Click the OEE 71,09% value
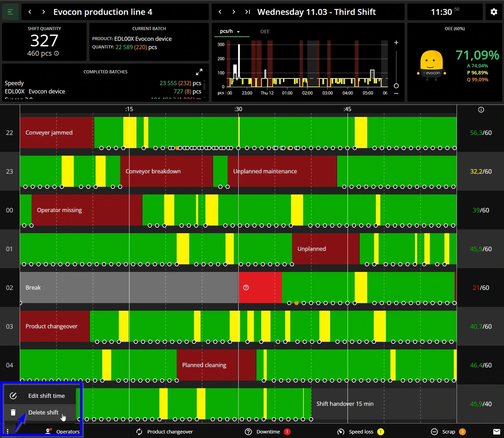The height and width of the screenshot is (438, 504). tap(477, 55)
